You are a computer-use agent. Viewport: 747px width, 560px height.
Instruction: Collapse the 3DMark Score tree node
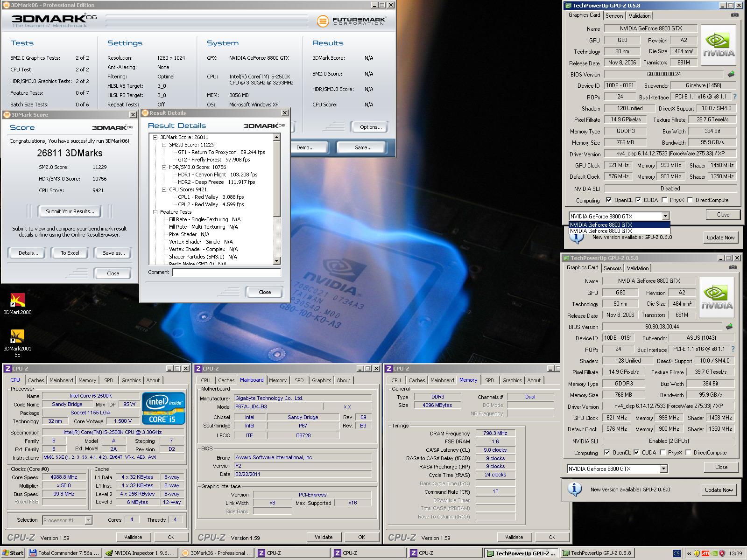(x=155, y=137)
